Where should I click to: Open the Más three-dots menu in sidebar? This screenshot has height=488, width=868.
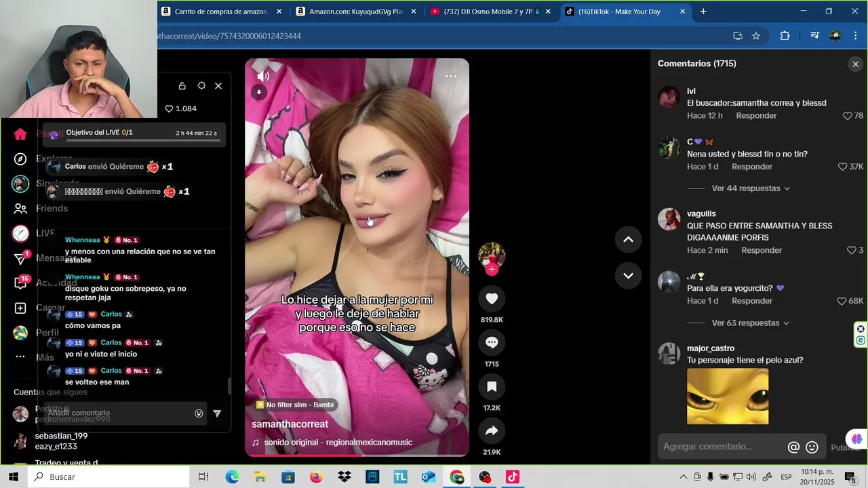pyautogui.click(x=20, y=357)
